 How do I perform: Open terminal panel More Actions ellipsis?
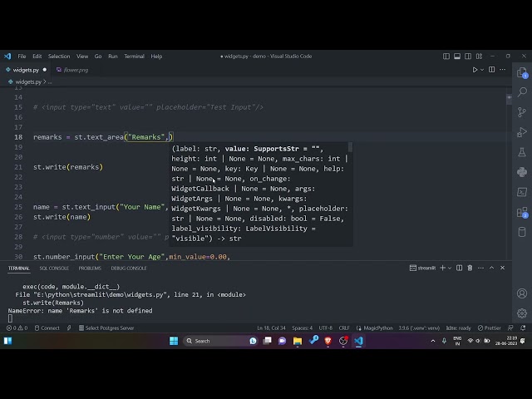click(x=480, y=268)
